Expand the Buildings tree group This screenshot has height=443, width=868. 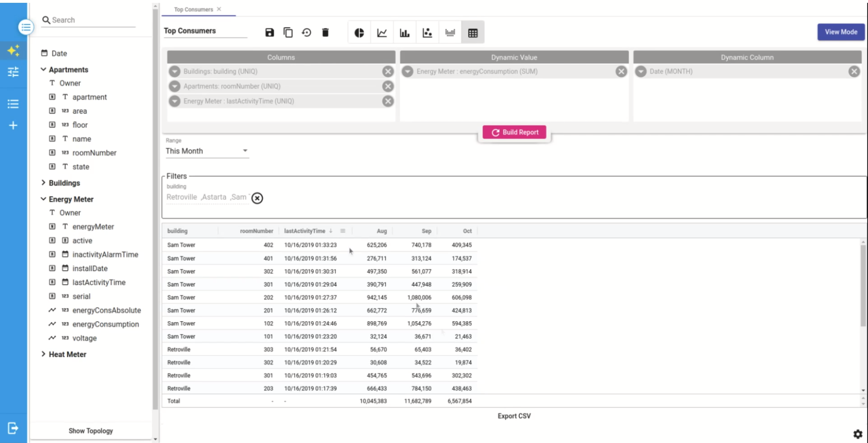coord(43,182)
